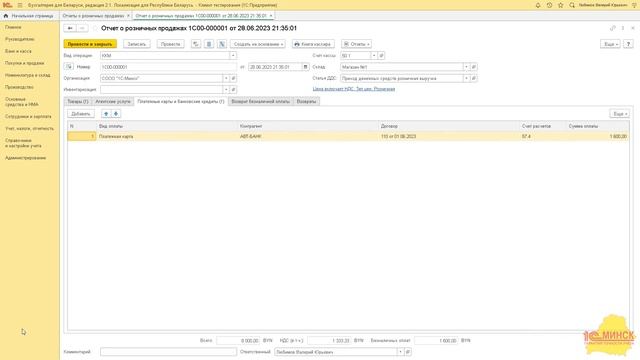Open the Еще menu in the form toolbar
This screenshot has width=640, height=360.
pos(610,44)
